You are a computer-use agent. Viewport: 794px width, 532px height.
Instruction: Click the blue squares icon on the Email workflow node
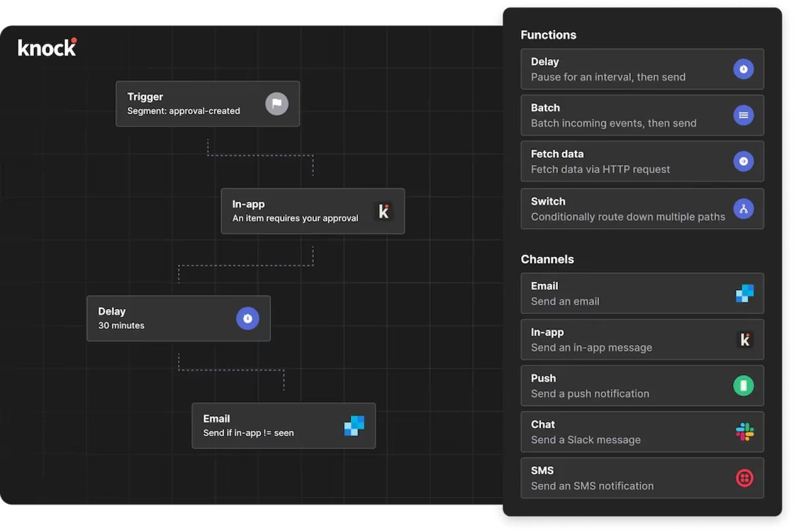[x=354, y=426]
